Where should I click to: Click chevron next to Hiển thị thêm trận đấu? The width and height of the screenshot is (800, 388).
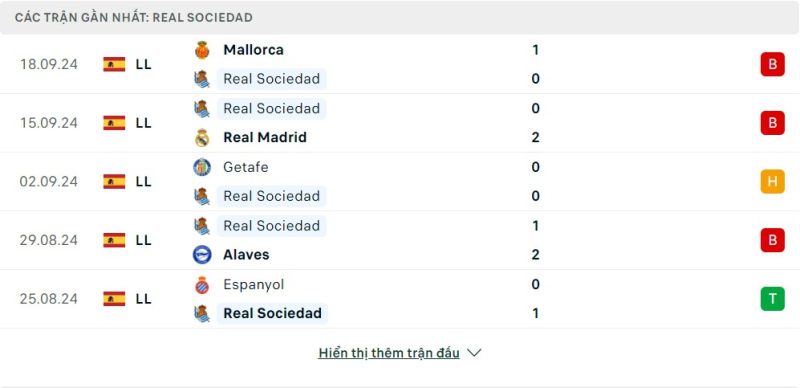(x=474, y=353)
